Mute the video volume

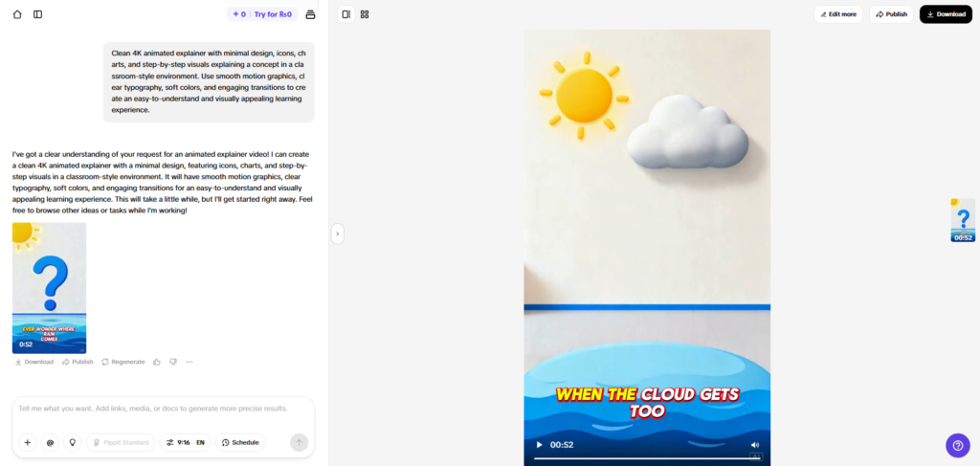755,445
